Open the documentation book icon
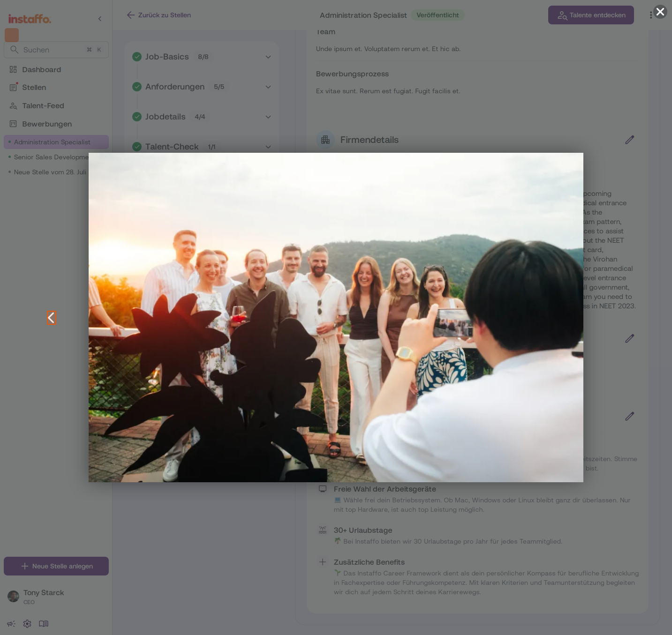This screenshot has width=672, height=635. 44,624
